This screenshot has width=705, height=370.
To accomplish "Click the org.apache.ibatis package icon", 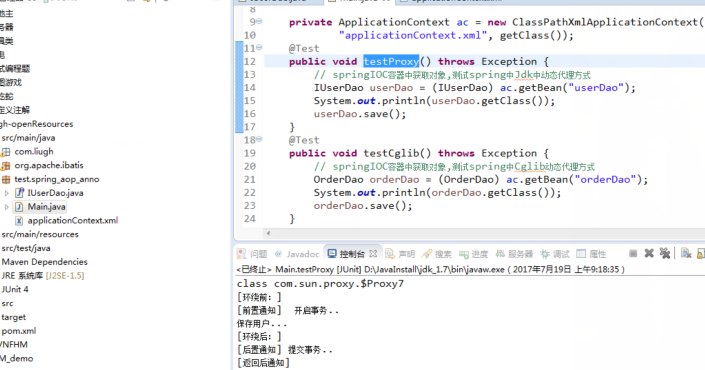I will click(x=5, y=165).
